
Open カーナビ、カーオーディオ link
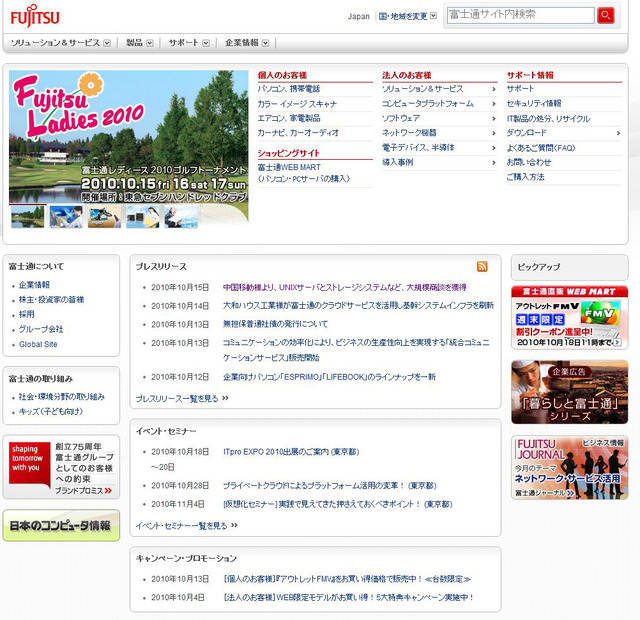tap(298, 133)
